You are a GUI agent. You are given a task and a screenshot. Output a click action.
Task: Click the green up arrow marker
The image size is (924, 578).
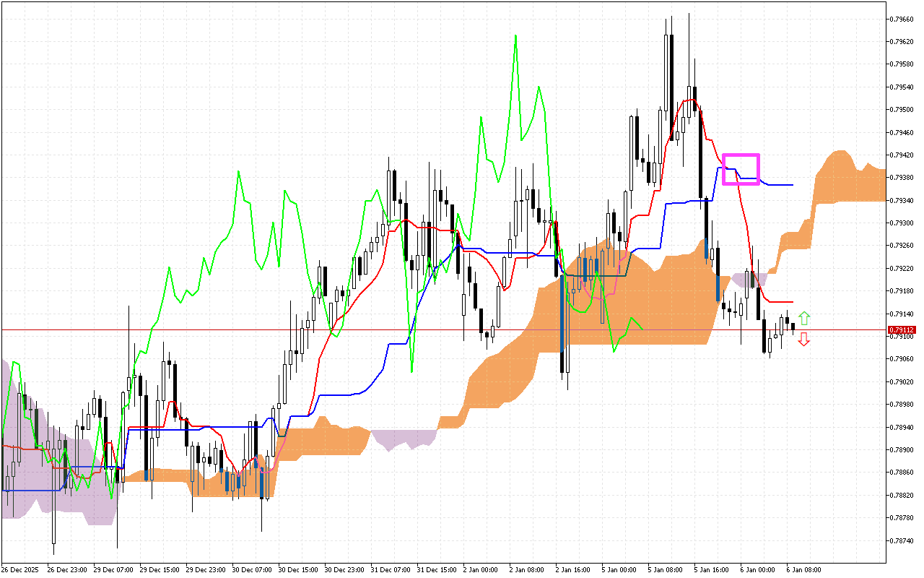[804, 318]
